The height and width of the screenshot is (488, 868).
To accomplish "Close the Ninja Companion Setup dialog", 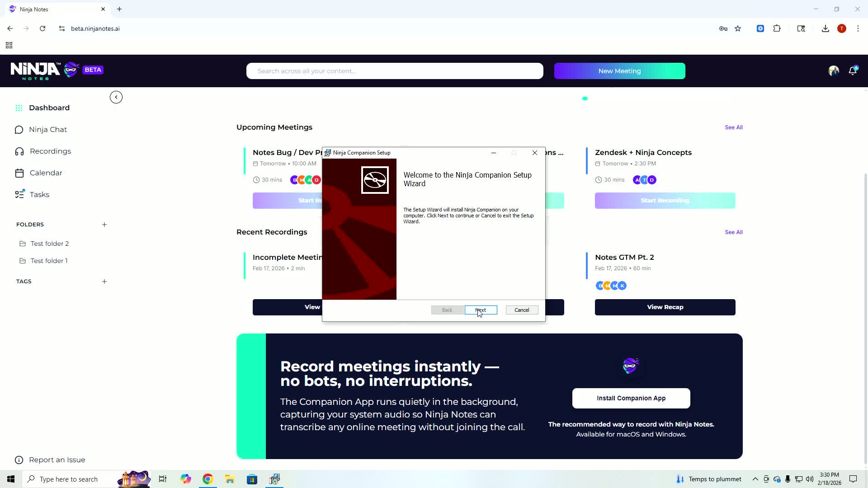I will point(535,153).
